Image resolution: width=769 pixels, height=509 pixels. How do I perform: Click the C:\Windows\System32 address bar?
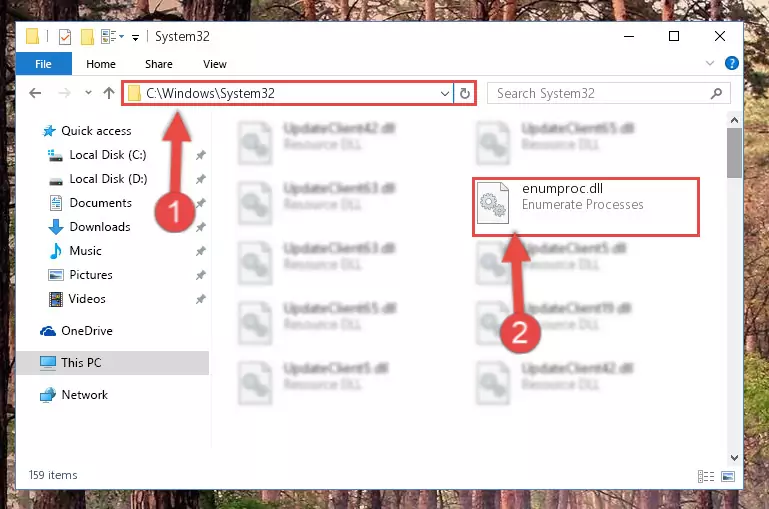(x=287, y=93)
